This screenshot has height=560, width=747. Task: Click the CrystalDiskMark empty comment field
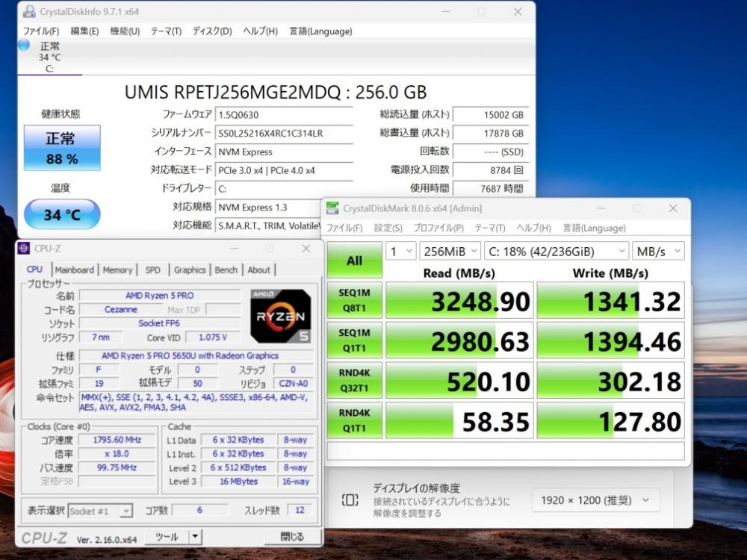coord(506,450)
